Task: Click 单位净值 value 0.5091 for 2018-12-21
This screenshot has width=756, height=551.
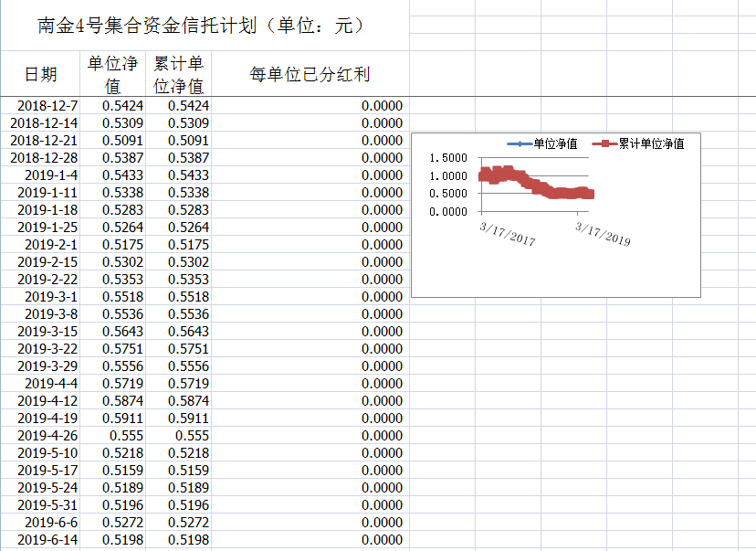Action: click(x=113, y=141)
